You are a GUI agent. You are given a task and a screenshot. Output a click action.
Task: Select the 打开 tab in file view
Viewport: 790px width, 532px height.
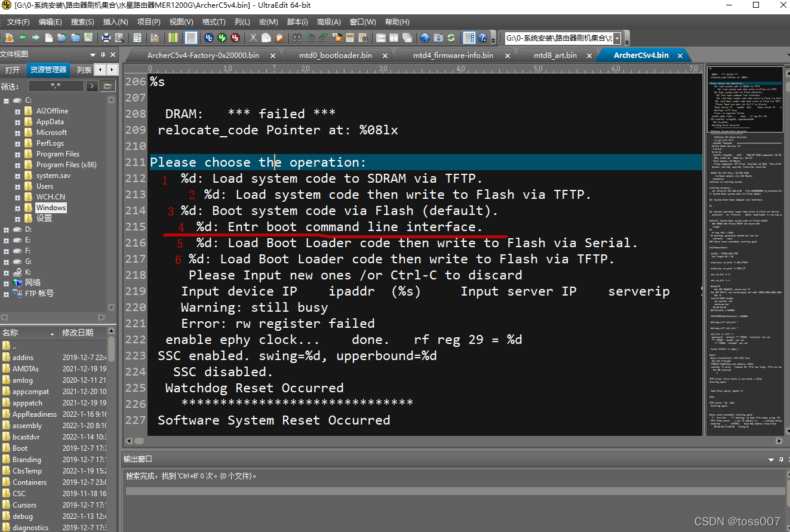pos(13,70)
